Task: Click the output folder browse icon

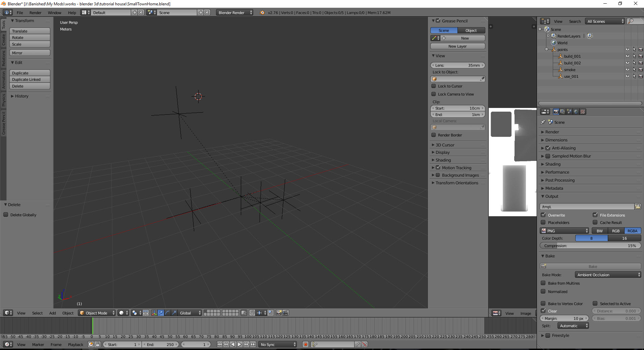Action: pos(638,207)
